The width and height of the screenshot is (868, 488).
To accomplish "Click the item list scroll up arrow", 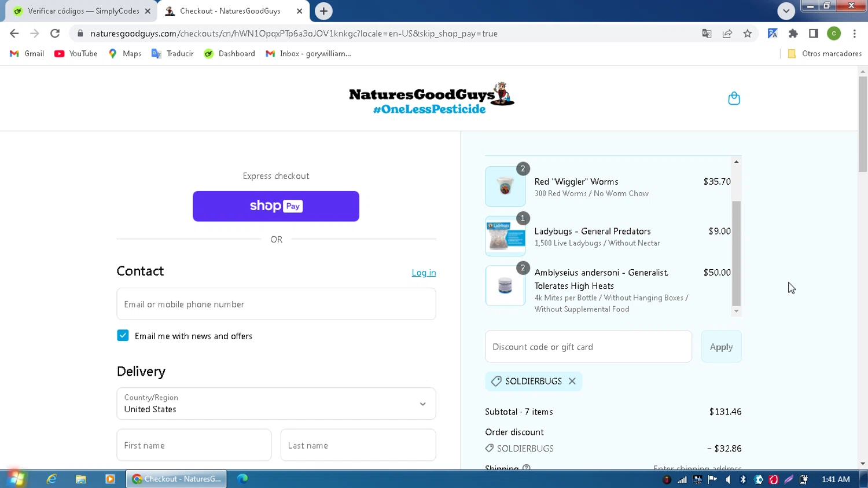I will pos(736,162).
